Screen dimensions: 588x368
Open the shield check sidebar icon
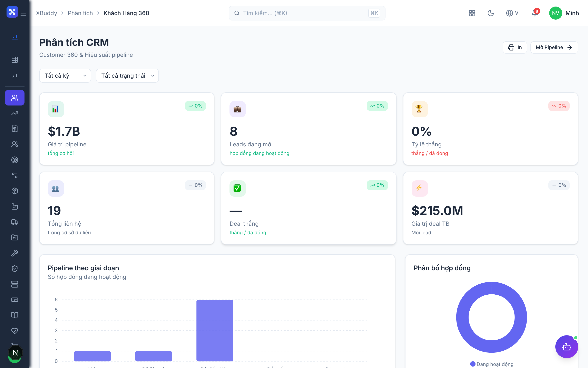tap(14, 269)
